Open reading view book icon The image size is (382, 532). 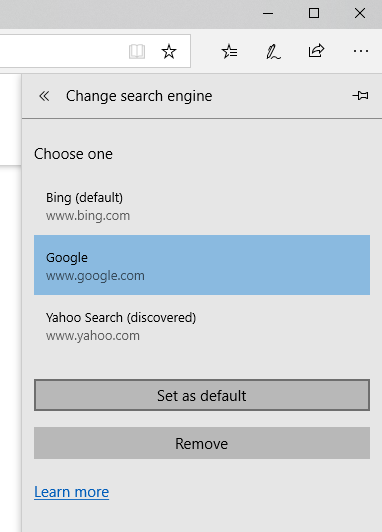point(137,52)
